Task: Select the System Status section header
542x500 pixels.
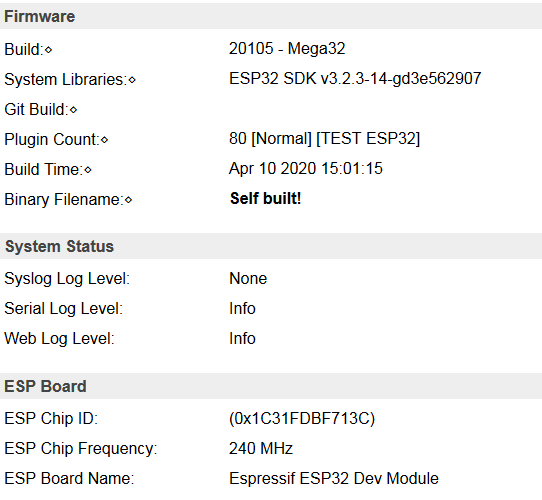Action: pyautogui.click(x=271, y=246)
